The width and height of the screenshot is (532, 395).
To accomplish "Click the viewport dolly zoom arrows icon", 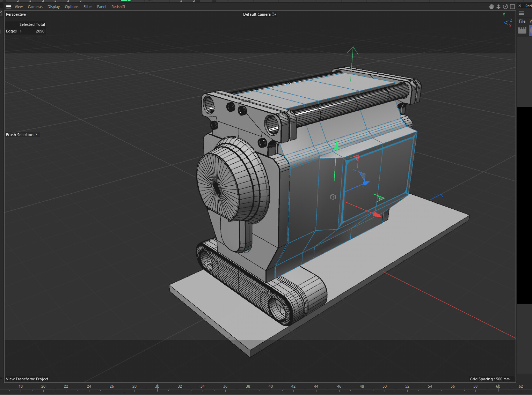I will [x=498, y=7].
